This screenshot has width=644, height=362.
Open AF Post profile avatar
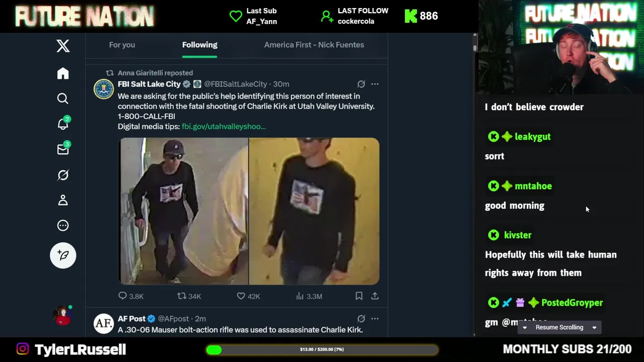[x=104, y=323]
